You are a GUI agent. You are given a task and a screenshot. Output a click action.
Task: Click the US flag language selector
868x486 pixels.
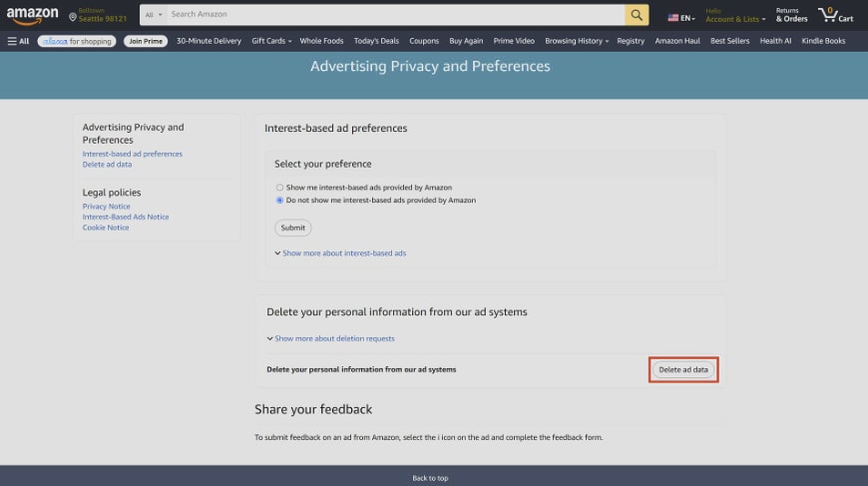pos(681,18)
